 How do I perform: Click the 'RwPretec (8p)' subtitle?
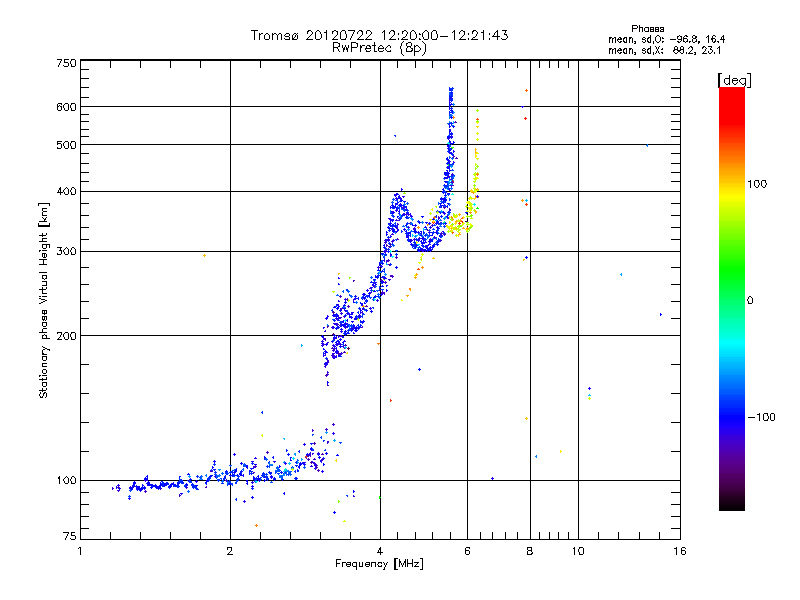(x=379, y=48)
